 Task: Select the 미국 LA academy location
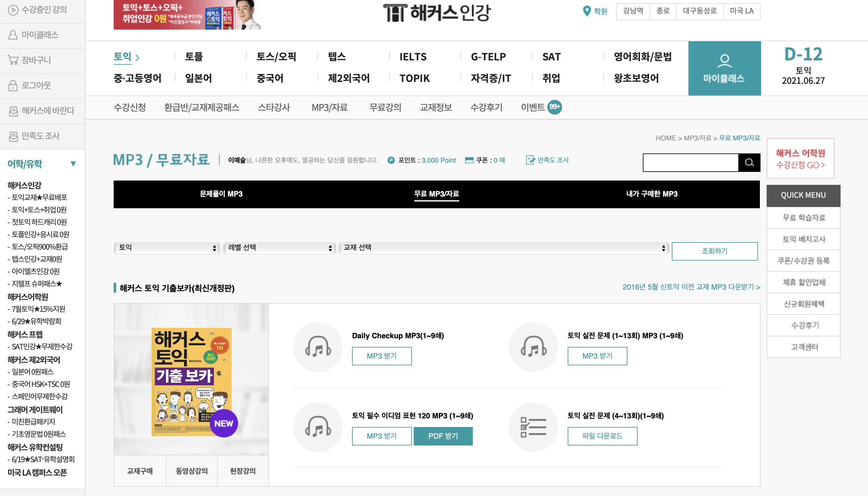click(x=742, y=11)
